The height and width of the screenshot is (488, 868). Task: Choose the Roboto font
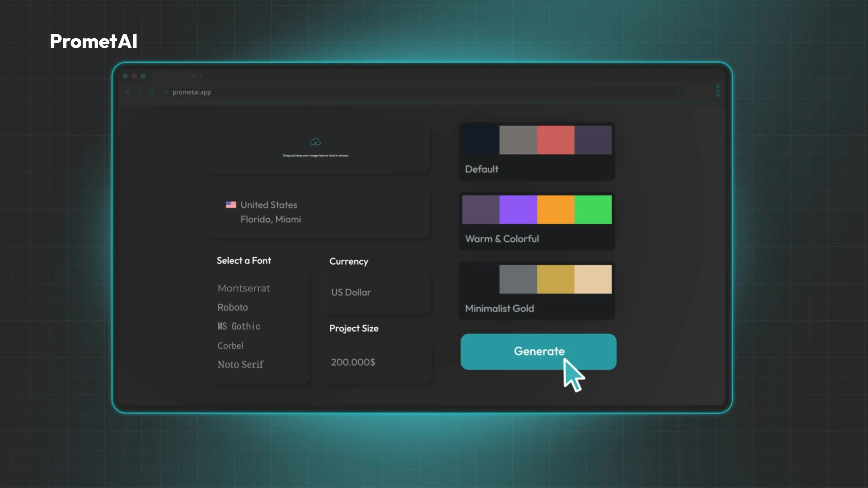click(233, 307)
